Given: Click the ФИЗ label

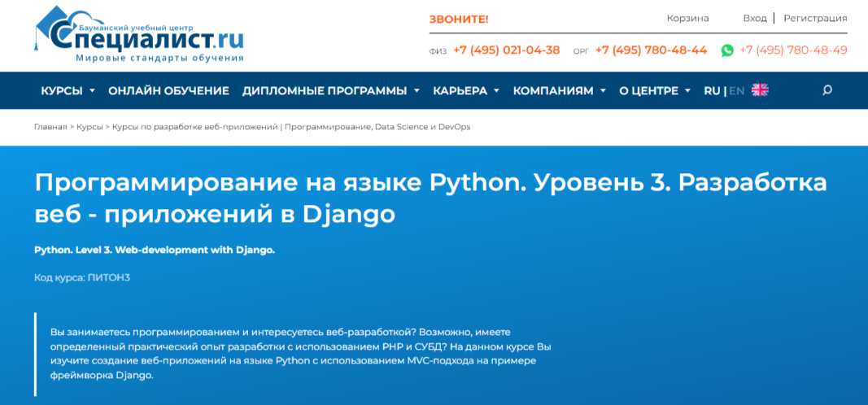Looking at the screenshot, I should pyautogui.click(x=438, y=51).
